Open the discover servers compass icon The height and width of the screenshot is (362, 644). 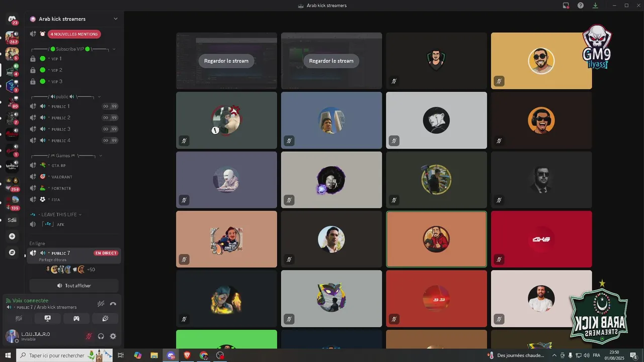click(12, 252)
